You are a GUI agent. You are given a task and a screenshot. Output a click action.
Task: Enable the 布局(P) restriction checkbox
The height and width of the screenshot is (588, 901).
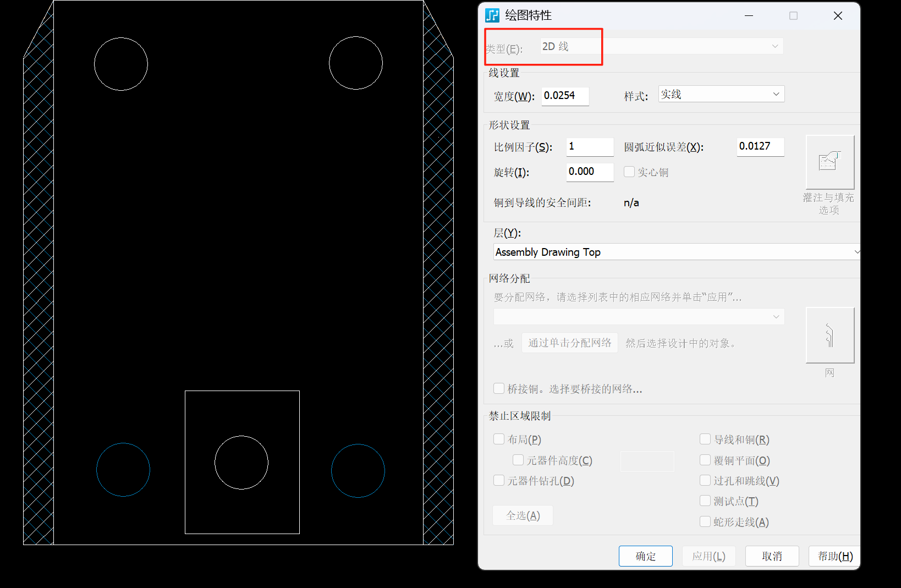499,439
